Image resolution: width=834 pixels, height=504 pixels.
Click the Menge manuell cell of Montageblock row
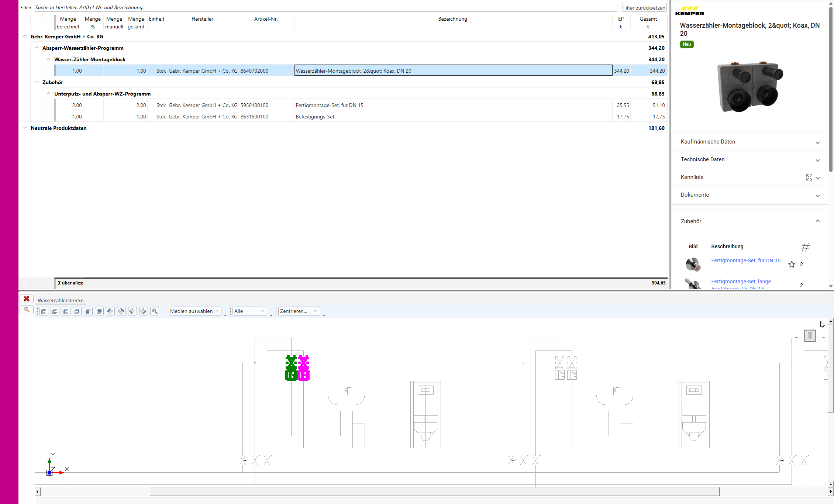pyautogui.click(x=114, y=70)
